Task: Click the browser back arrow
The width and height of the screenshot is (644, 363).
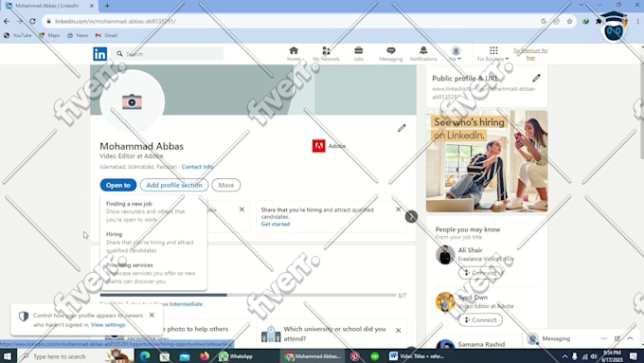Action: [7, 22]
